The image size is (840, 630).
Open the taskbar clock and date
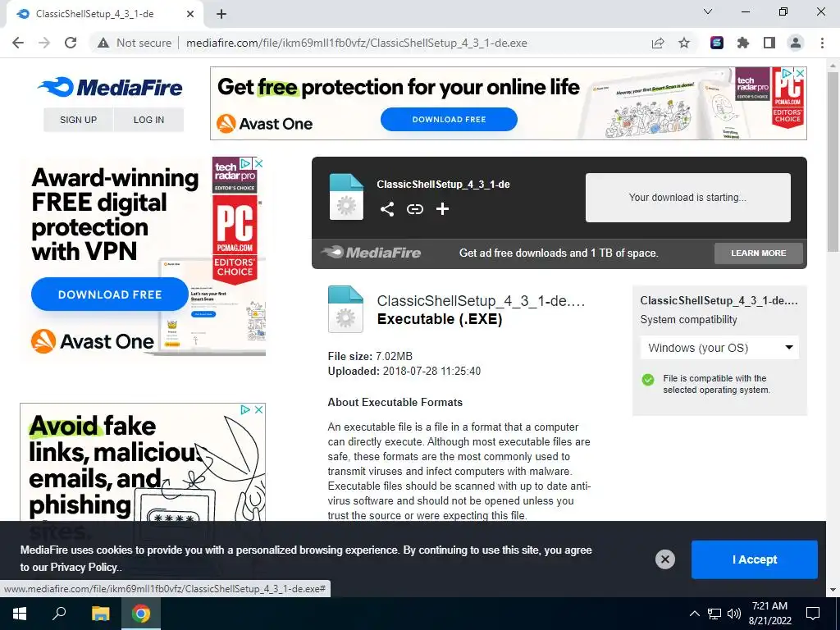click(769, 614)
